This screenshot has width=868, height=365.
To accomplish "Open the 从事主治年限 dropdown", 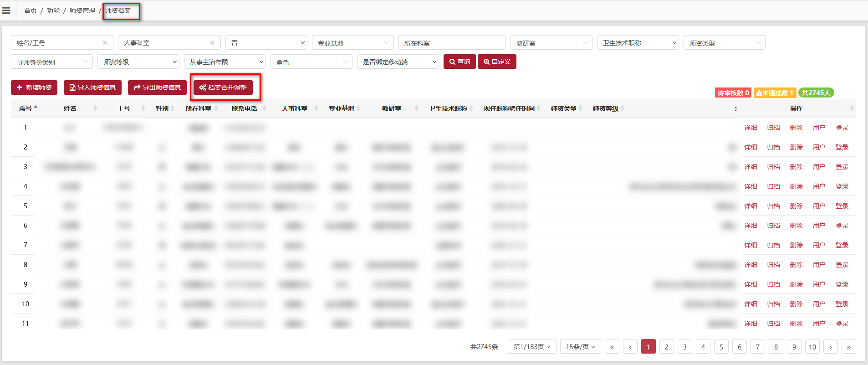I will coord(225,62).
